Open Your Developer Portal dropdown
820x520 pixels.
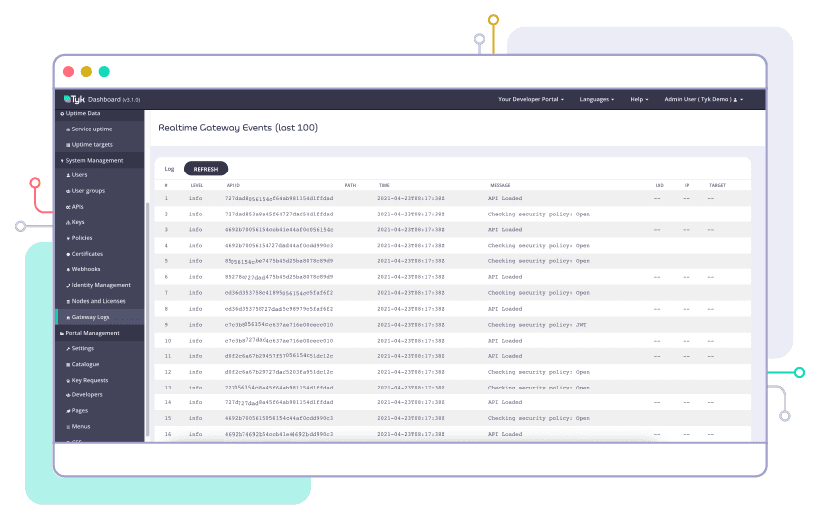[x=531, y=99]
